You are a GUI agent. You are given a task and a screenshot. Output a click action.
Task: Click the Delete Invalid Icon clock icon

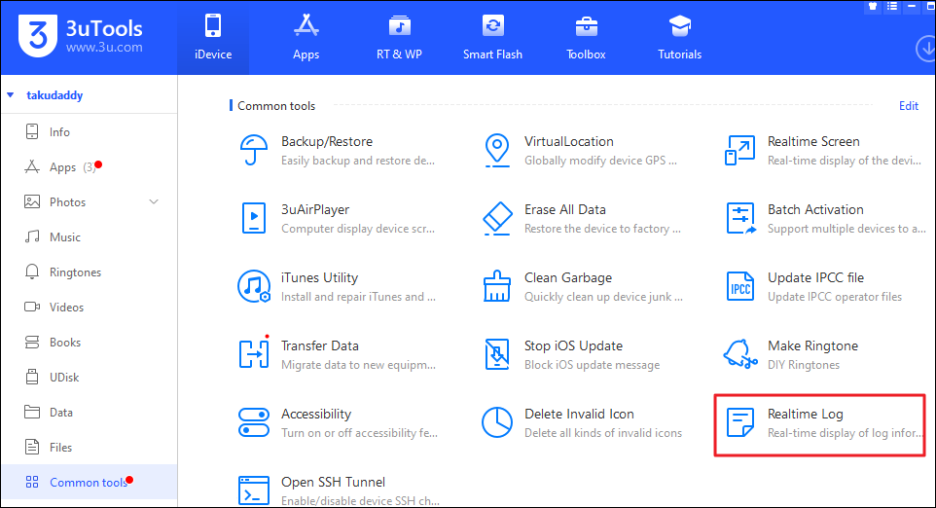pyautogui.click(x=497, y=422)
